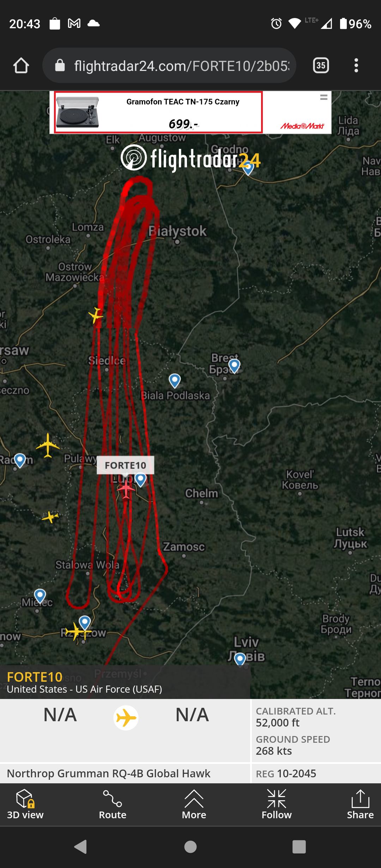The width and height of the screenshot is (381, 868).
Task: Toggle Follow aircraft mode
Action: coord(277,804)
